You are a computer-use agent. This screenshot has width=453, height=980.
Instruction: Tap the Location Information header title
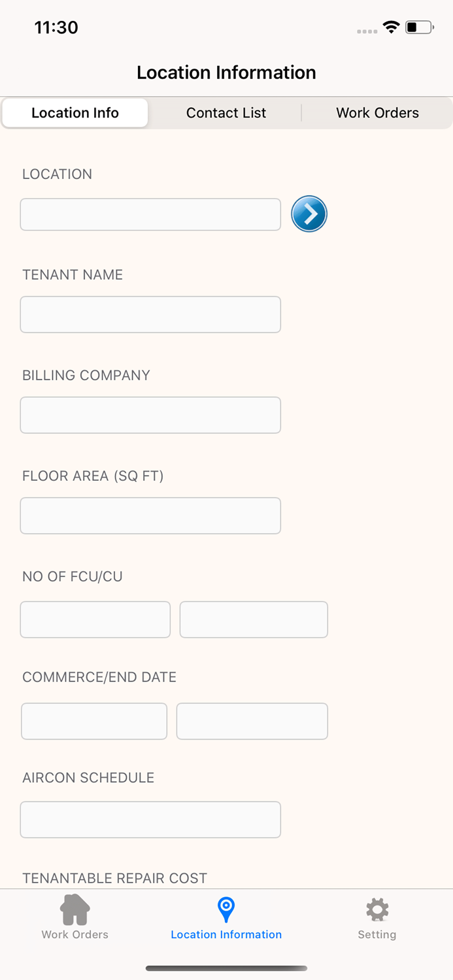(x=226, y=73)
